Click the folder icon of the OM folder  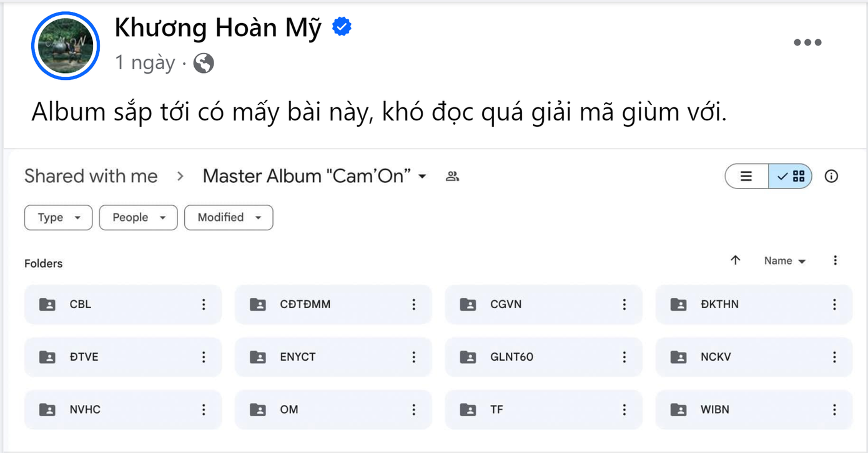257,409
